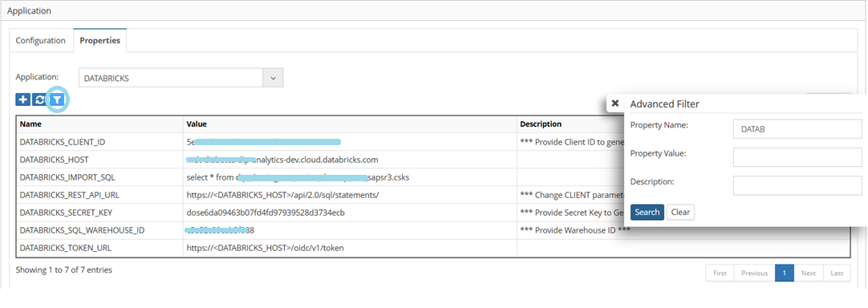Close the Advanced Filter panel
This screenshot has height=308, width=868.
coord(615,103)
